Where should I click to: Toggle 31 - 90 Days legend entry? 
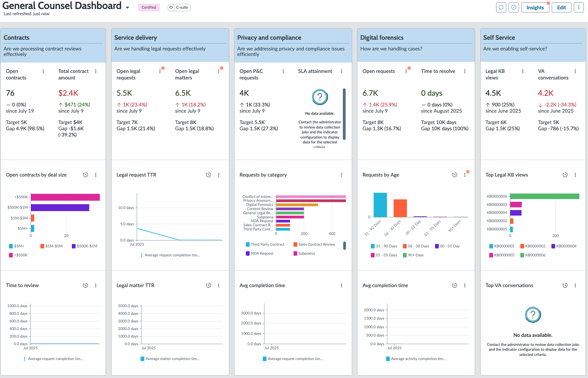pos(384,246)
